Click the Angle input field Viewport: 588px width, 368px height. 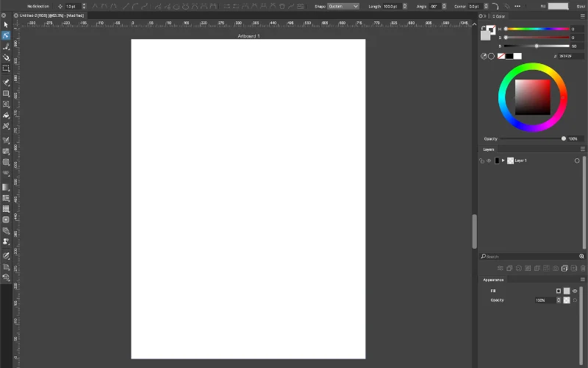tap(436, 7)
